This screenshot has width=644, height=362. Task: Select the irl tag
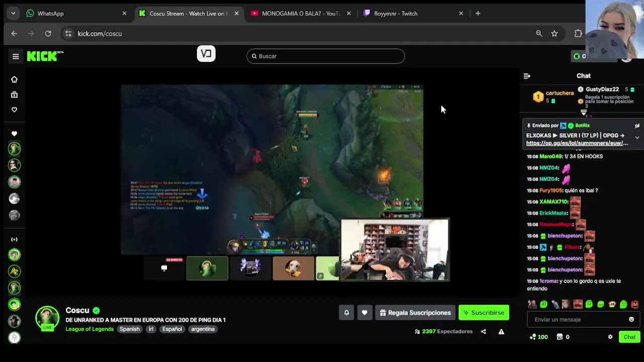[151, 329]
